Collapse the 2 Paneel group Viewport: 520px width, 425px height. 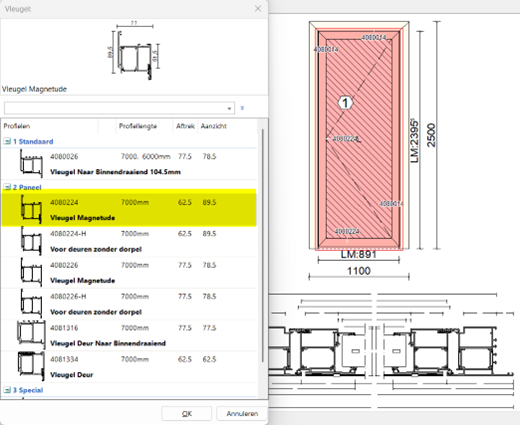[x=7, y=187]
